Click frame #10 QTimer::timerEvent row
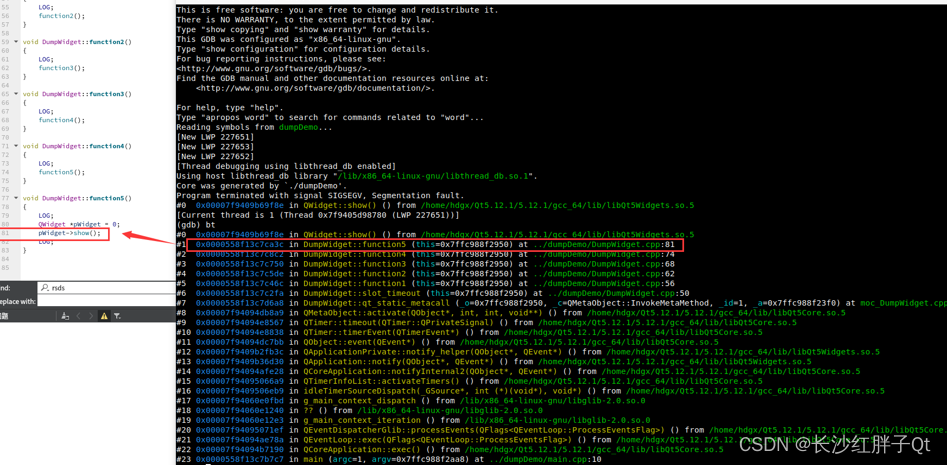Viewport: 947px width, 465px height. [469, 332]
